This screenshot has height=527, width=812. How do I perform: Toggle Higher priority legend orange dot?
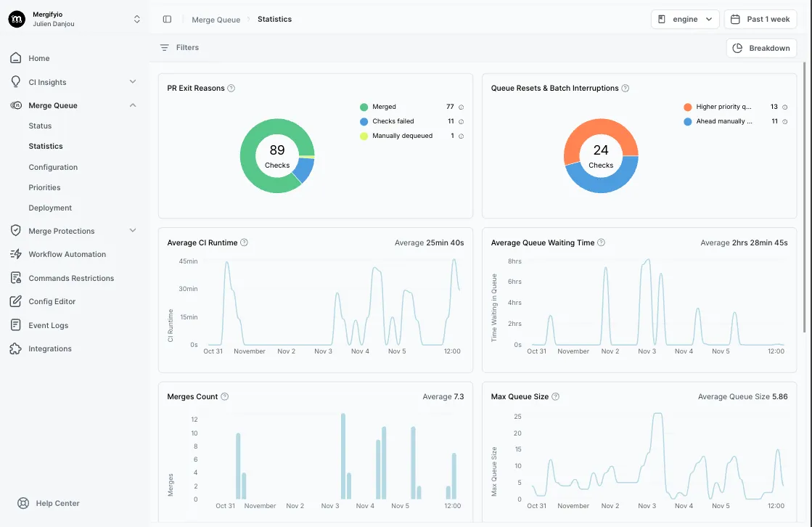pos(687,107)
